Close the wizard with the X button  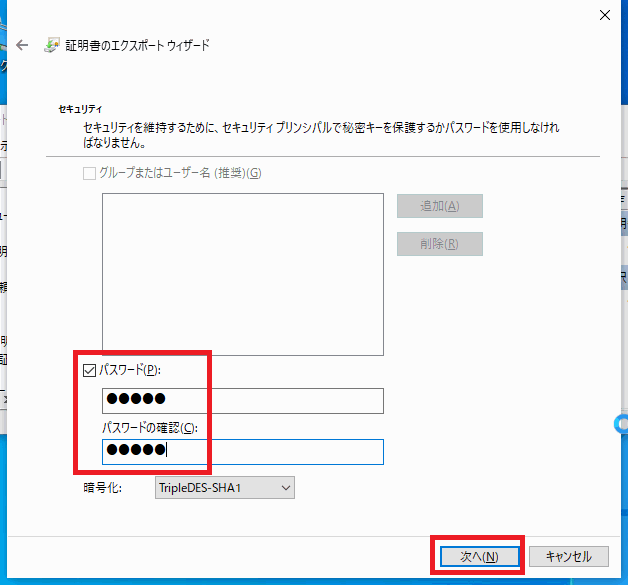(604, 15)
